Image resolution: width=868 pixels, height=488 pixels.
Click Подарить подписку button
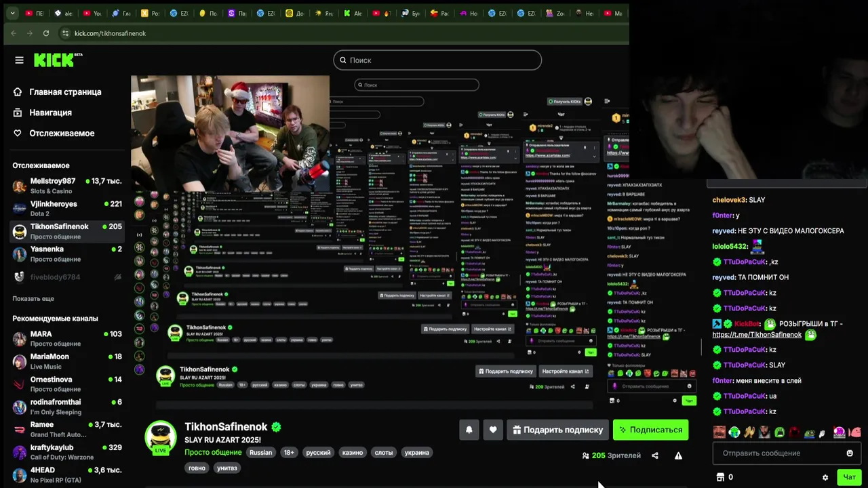(x=557, y=430)
